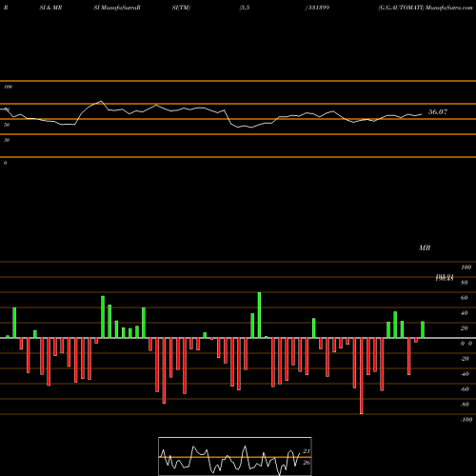Image resolution: width=476 pixels, height=476 pixels.
Task: Click the overlapping price label near 80
Action: tap(445, 278)
